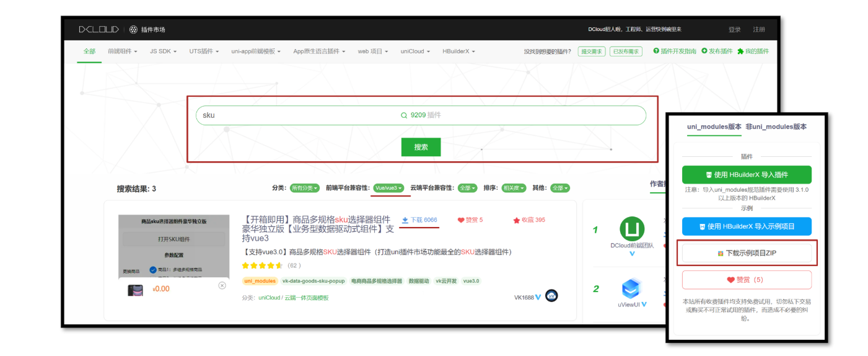Open the UTS插件 dropdown menu
The width and height of the screenshot is (868, 356).
204,51
